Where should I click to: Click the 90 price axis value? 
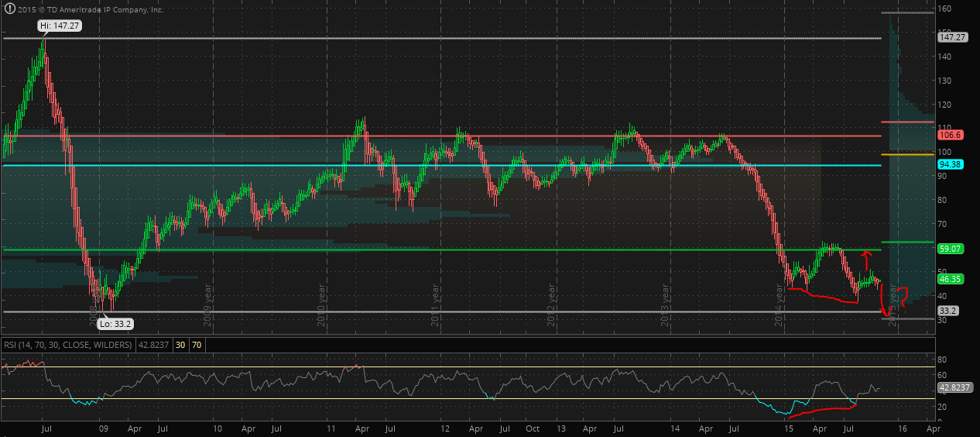942,176
